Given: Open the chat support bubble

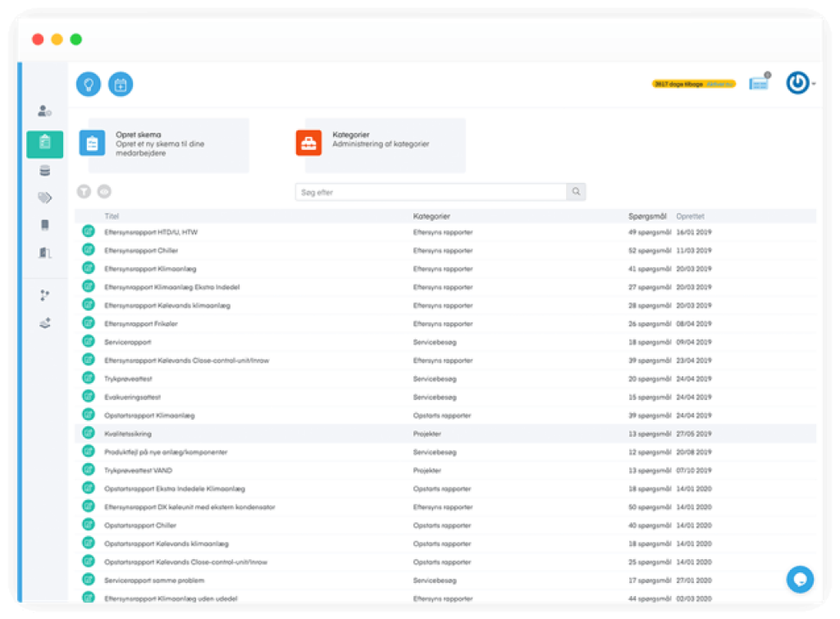Looking at the screenshot, I should coord(800,579).
